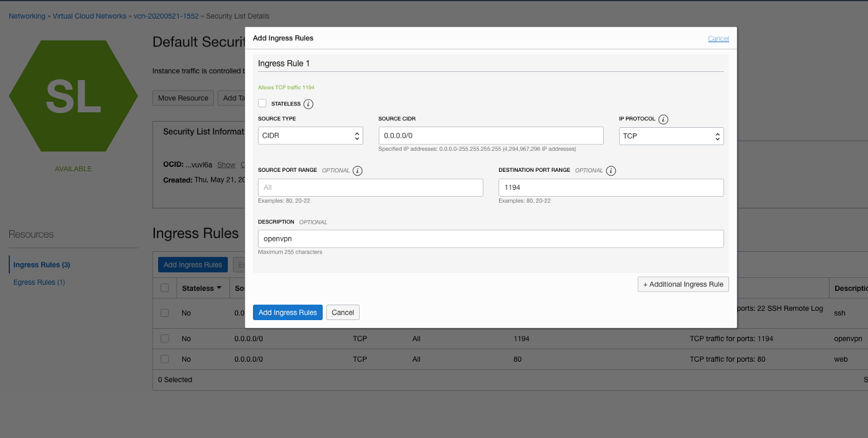
Task: Select the ssh rule row checkbox
Action: (164, 313)
